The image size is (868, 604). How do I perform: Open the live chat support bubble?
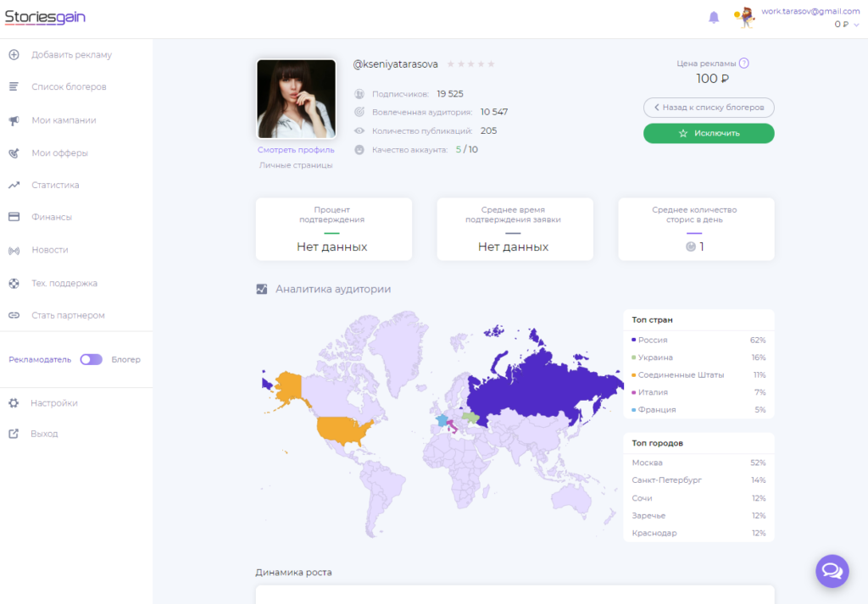pyautogui.click(x=832, y=570)
